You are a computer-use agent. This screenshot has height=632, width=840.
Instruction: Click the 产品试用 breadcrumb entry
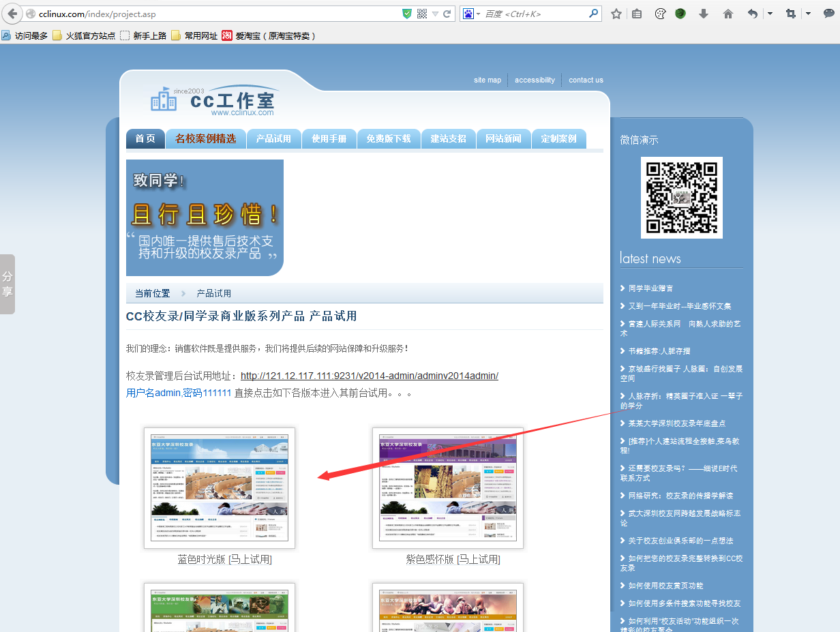214,293
